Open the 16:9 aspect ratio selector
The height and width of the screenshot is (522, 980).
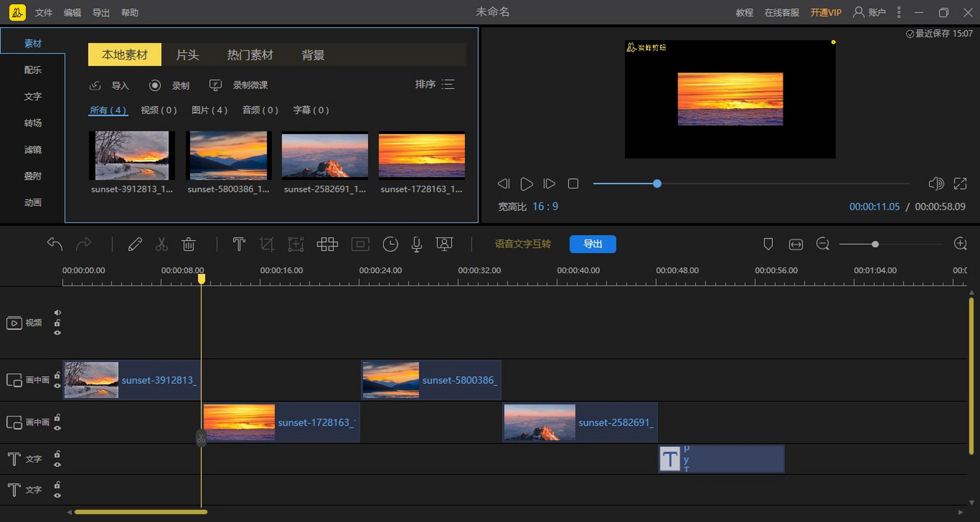click(545, 207)
